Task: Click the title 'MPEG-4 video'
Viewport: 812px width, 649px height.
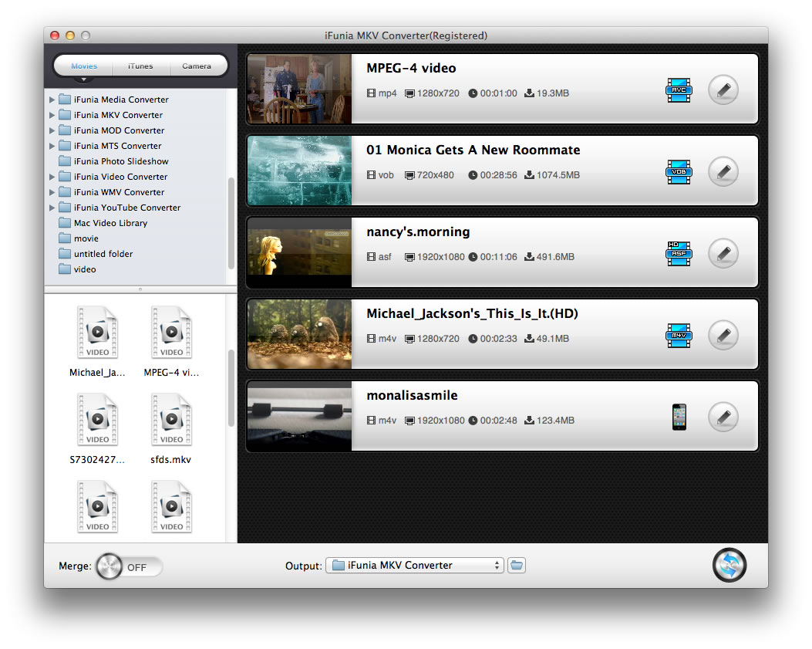Action: pos(411,68)
